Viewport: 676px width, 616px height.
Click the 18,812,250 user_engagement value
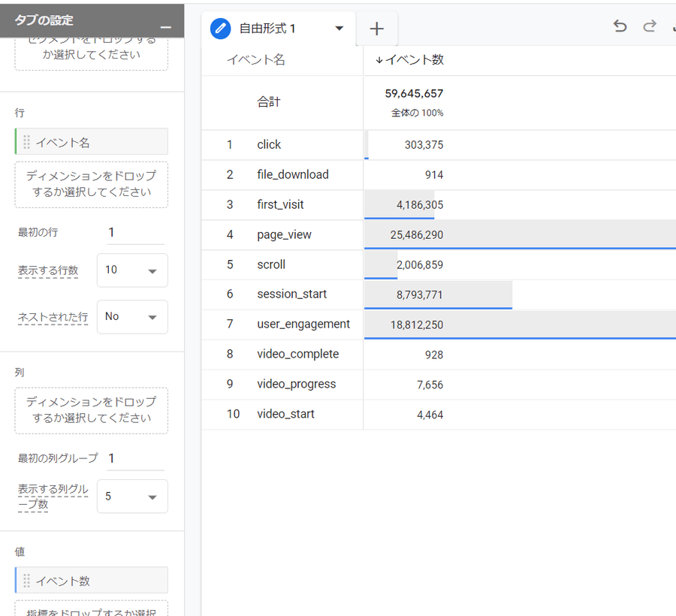click(x=416, y=325)
